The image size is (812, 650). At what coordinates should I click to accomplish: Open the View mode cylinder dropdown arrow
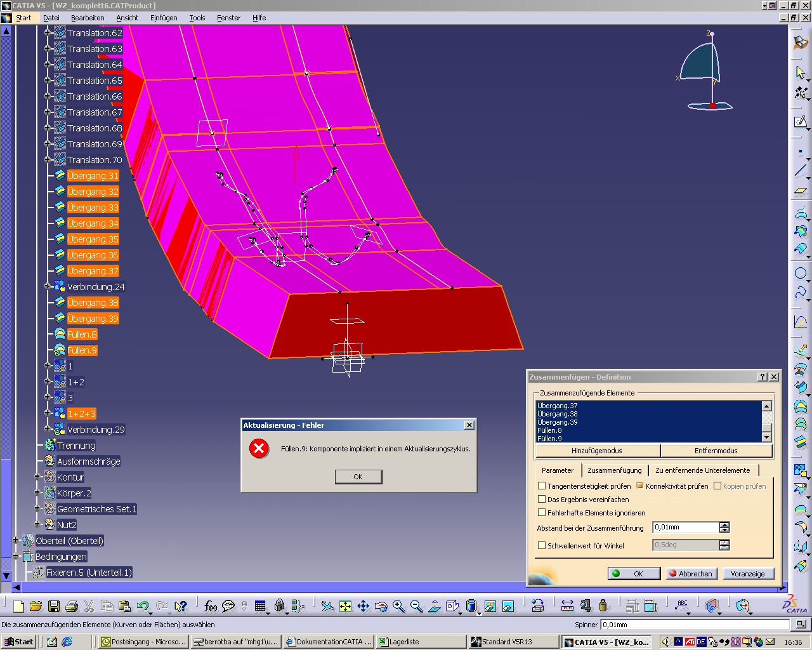[x=480, y=613]
